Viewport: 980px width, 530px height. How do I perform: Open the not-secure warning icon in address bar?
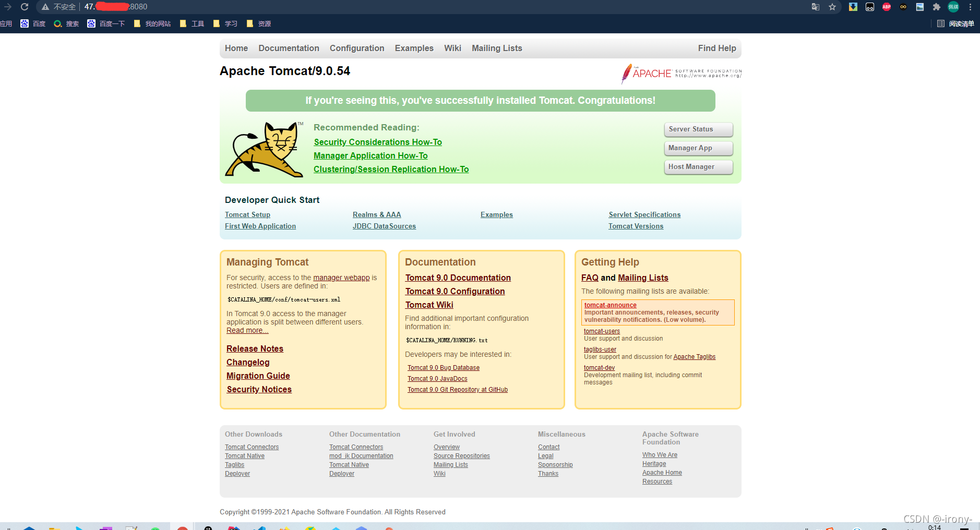point(45,7)
